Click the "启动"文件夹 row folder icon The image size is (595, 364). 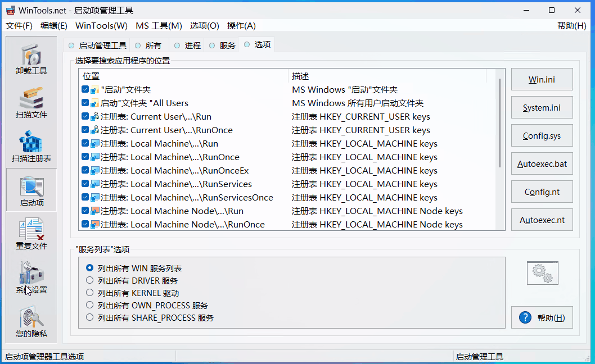(95, 90)
